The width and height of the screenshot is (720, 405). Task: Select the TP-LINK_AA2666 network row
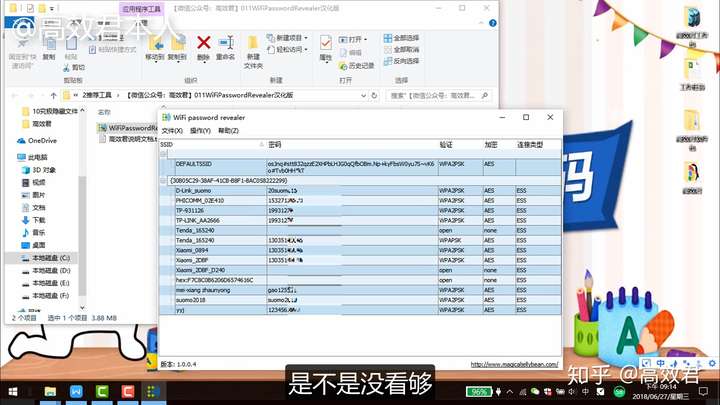(x=360, y=220)
